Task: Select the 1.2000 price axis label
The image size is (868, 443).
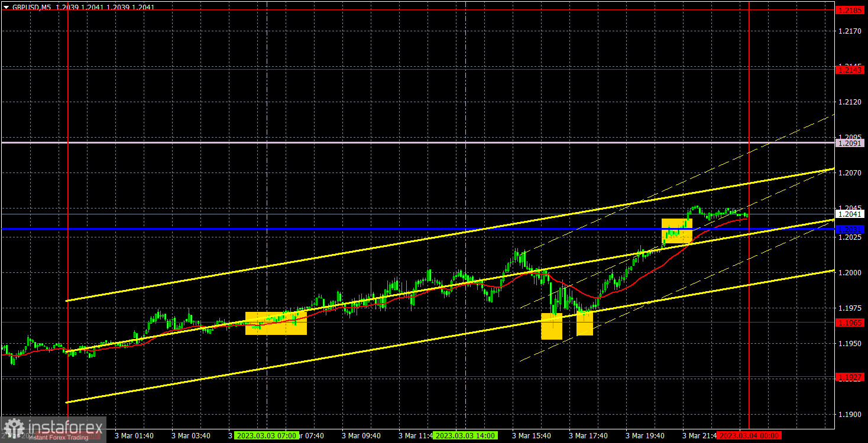Action: point(849,272)
